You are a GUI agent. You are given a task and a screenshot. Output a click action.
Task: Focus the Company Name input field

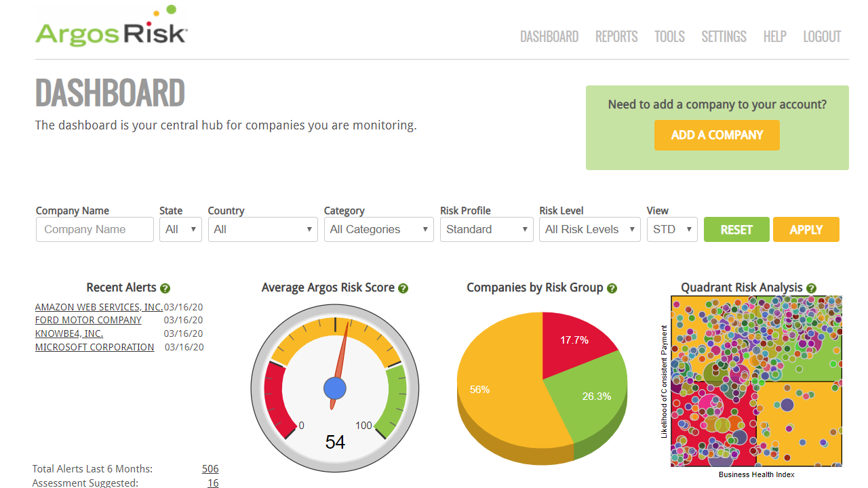95,229
